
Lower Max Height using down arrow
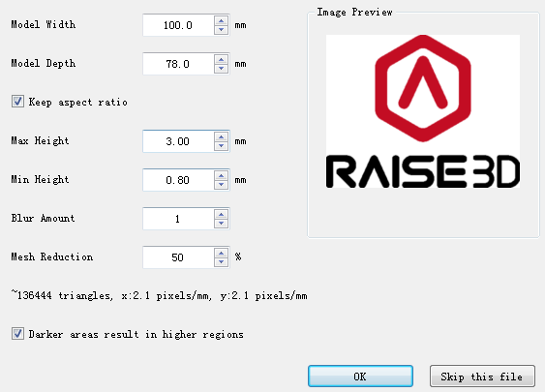(x=221, y=145)
